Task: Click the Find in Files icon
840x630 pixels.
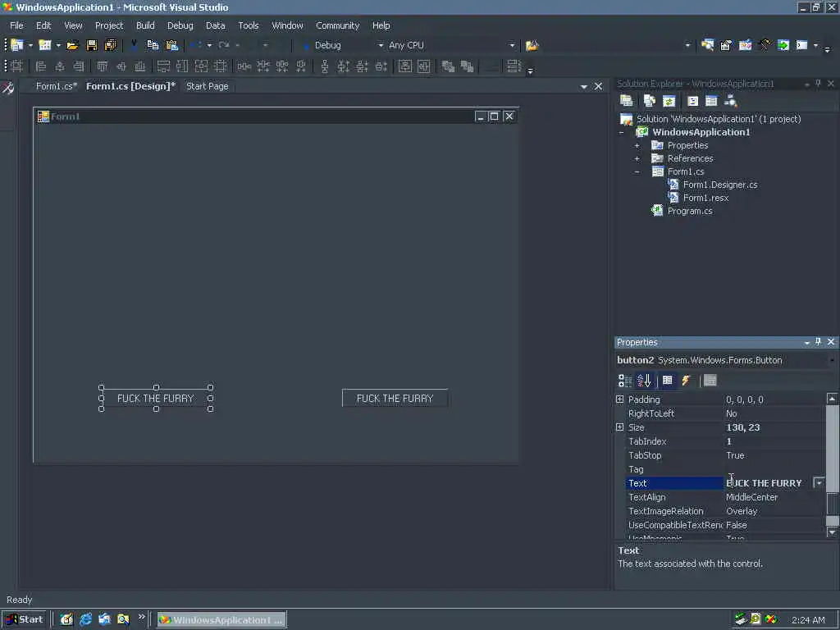Action: (x=532, y=46)
